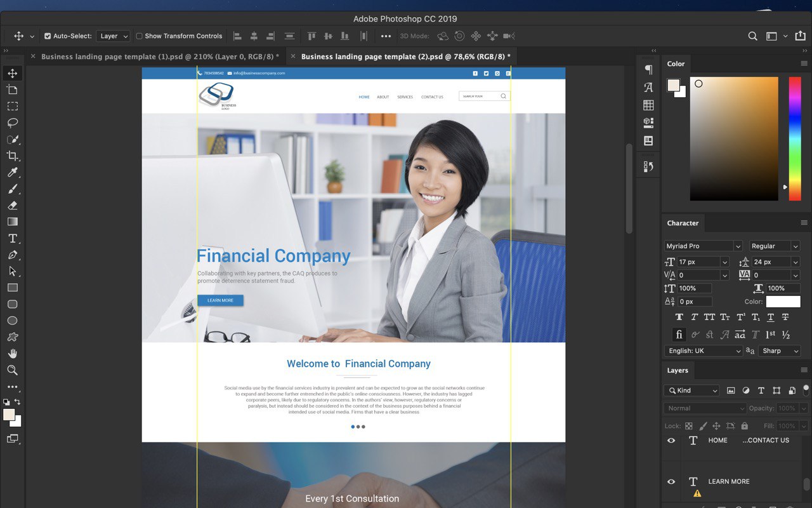Open the Character panel flyout menu
Screen dimensions: 812x508
(804, 223)
